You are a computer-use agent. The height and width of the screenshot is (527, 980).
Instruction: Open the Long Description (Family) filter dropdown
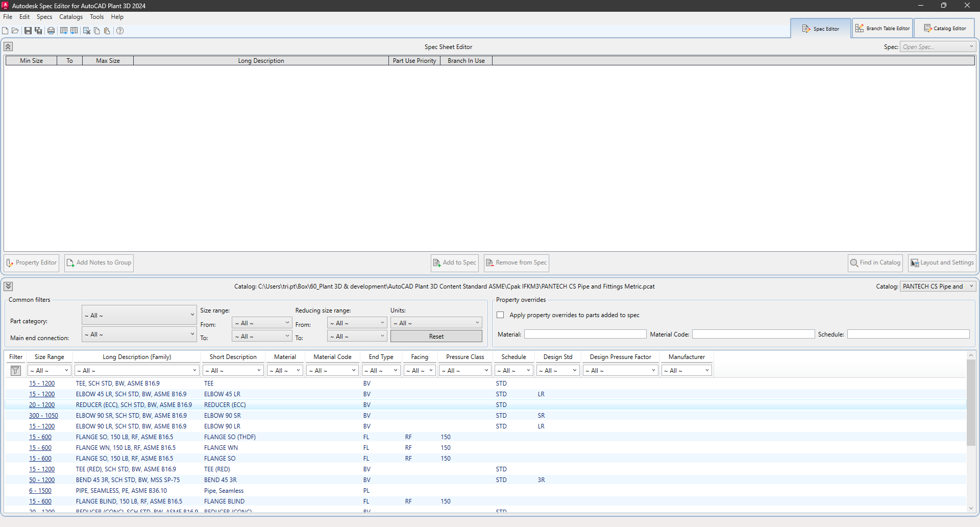tap(137, 371)
